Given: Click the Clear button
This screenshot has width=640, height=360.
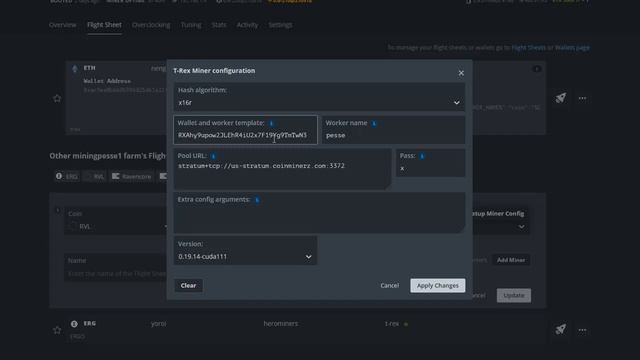Looking at the screenshot, I should pyautogui.click(x=189, y=285).
